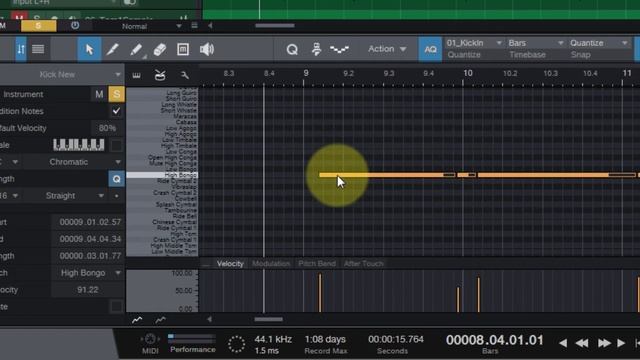The width and height of the screenshot is (640, 360).
Task: Click the Fast Forward transport button
Action: click(603, 343)
